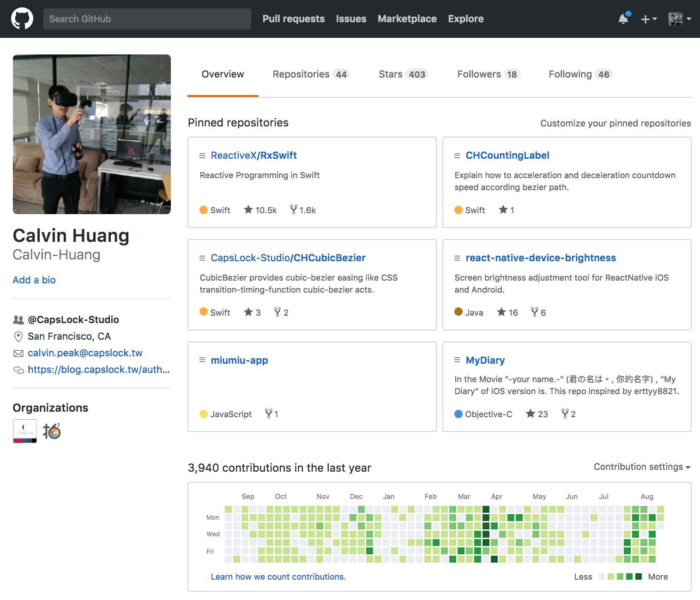Grab the RxSwift card reorder handle
This screenshot has height=600, width=700.
coord(202,156)
